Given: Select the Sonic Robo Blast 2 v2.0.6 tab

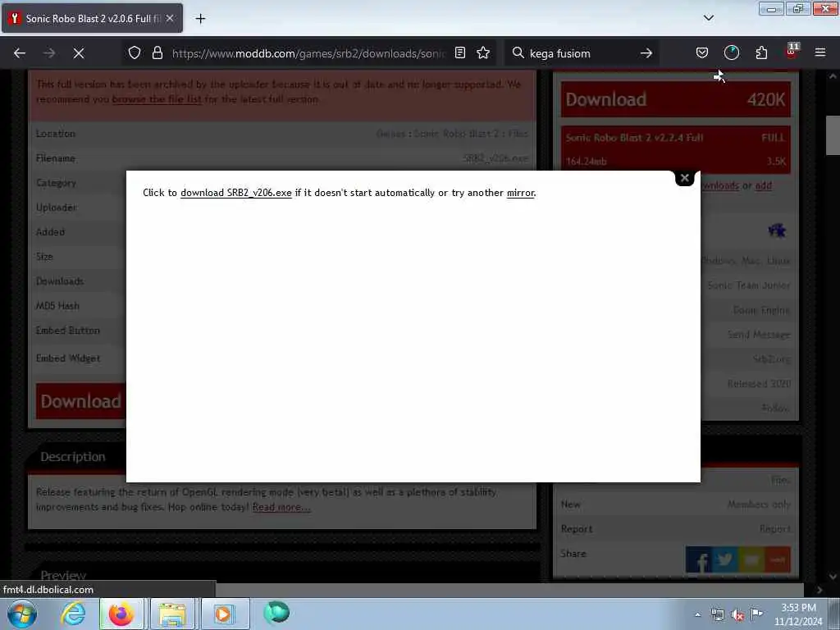Looking at the screenshot, I should tap(92, 18).
